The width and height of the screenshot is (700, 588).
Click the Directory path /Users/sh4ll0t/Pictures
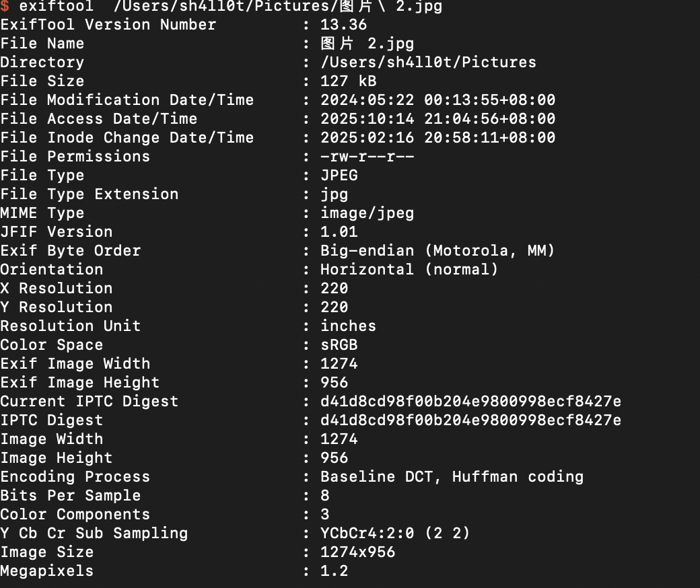(428, 63)
